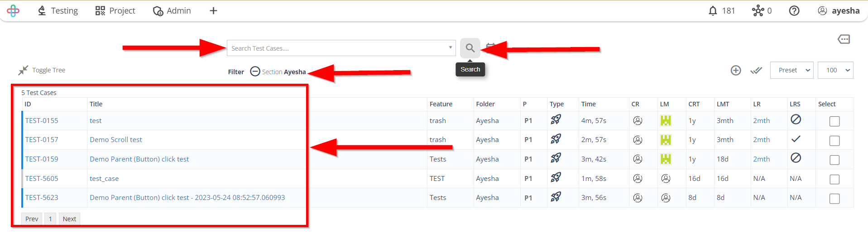The width and height of the screenshot is (868, 233).
Task: Click the Toggle Tree collapse icon
Action: click(x=23, y=70)
